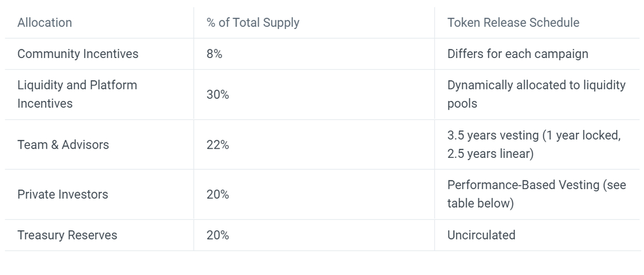Click the Uncirculated text
644x275 pixels.
point(481,235)
